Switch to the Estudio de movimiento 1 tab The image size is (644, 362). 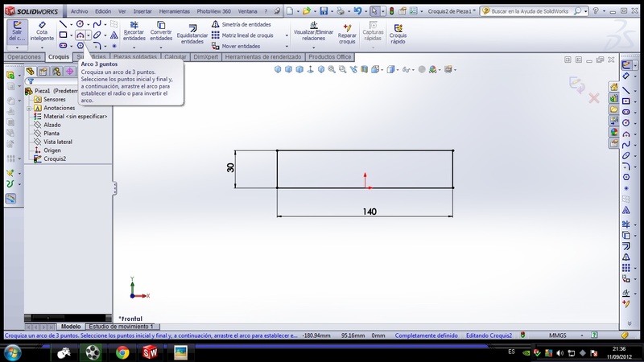coord(120,326)
